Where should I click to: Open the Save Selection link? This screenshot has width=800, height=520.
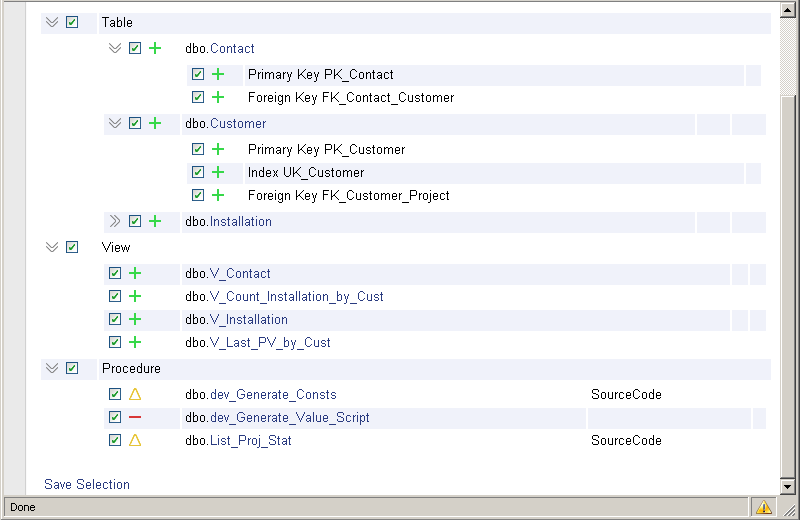[87, 484]
